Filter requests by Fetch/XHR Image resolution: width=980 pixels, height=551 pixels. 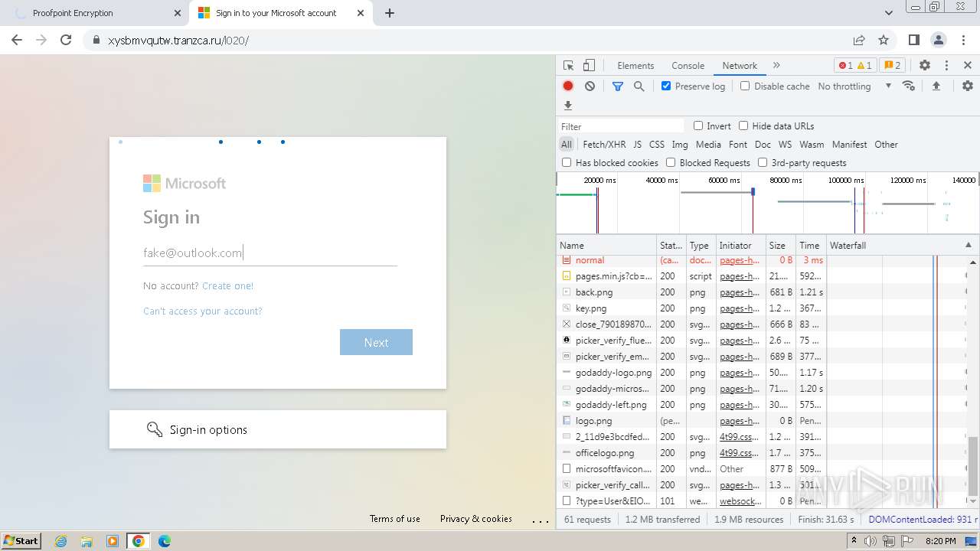click(x=604, y=144)
